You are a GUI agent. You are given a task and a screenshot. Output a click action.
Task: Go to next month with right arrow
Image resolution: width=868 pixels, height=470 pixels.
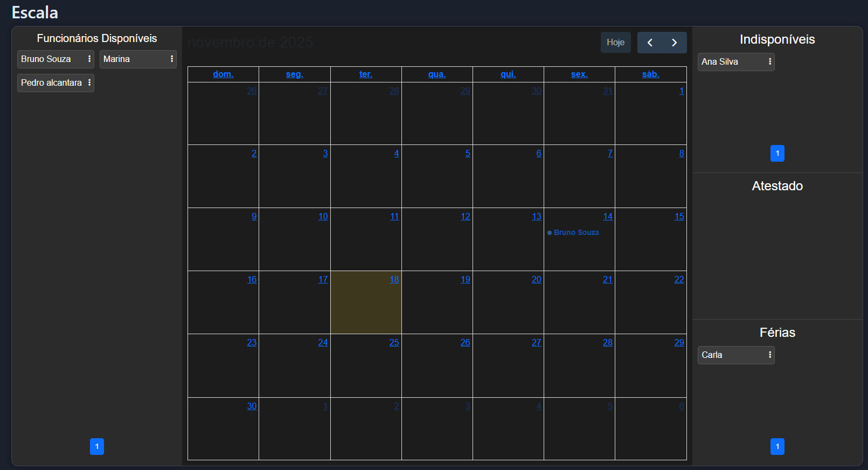(x=674, y=43)
